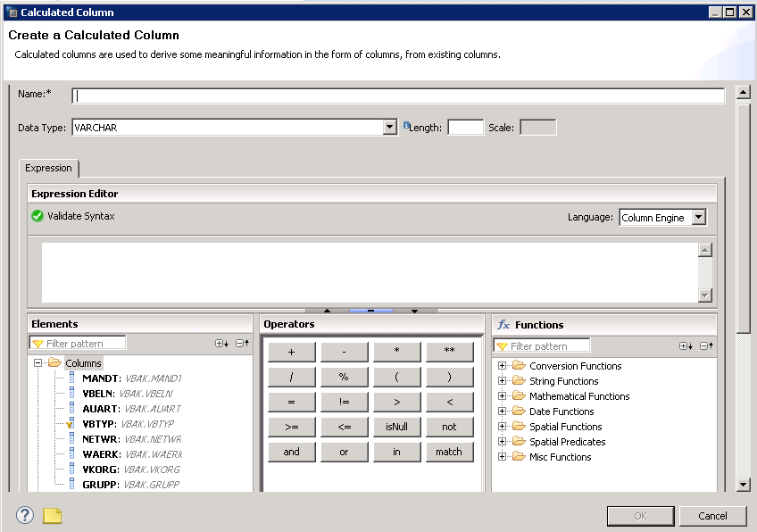Click the OK button

(x=641, y=516)
